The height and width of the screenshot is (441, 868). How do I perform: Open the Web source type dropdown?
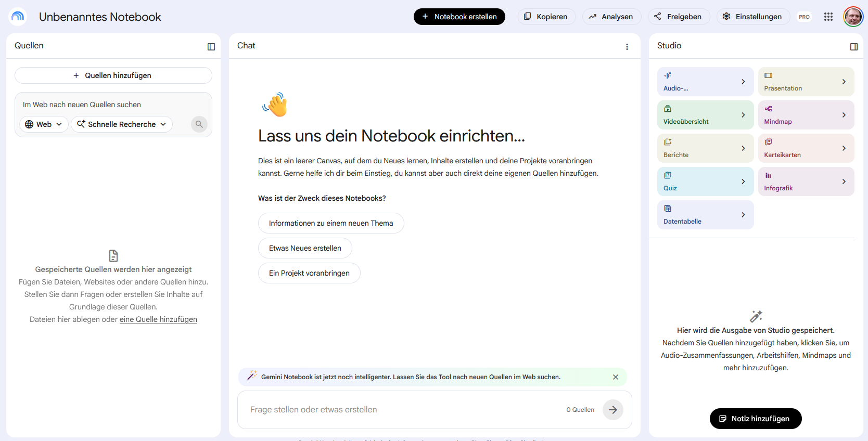[44, 124]
